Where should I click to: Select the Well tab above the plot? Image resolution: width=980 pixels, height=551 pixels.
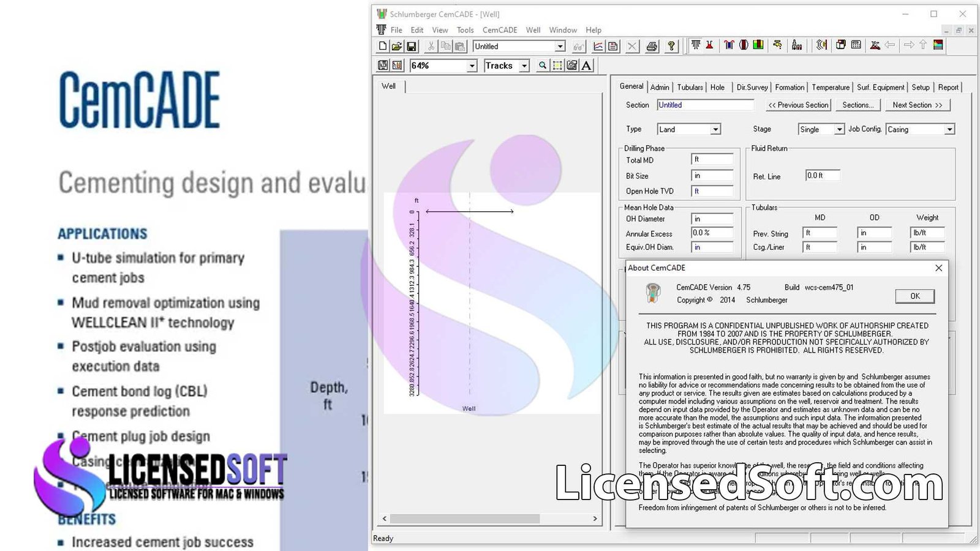(389, 86)
